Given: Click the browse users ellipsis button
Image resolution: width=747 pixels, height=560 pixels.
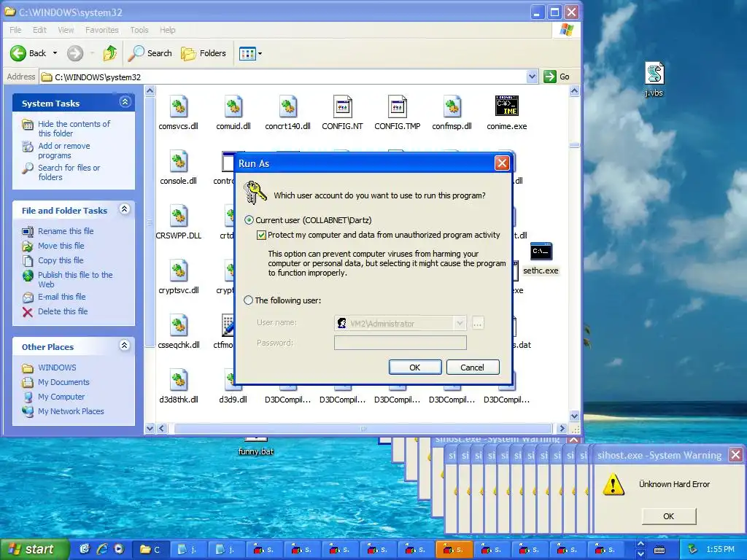Looking at the screenshot, I should 477,323.
